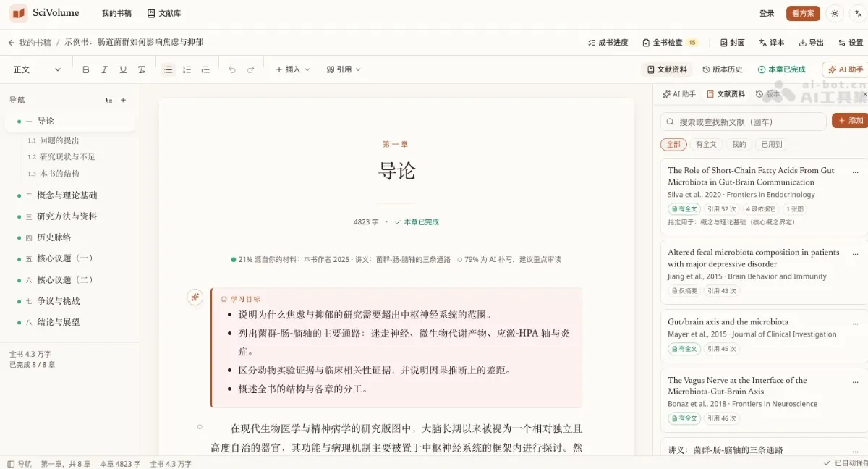Screen dimensions: 868x469
Task: Click the 登录 login link
Action: (767, 13)
